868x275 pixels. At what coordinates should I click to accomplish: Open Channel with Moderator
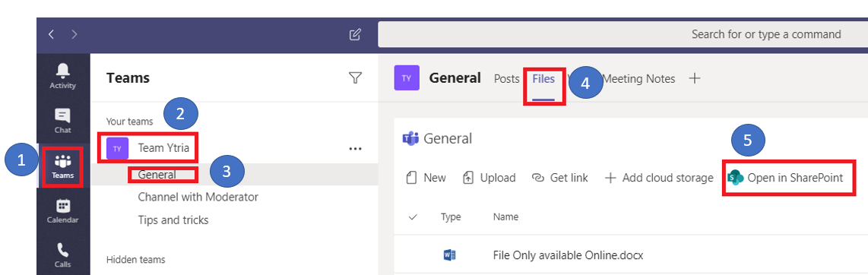pos(198,197)
